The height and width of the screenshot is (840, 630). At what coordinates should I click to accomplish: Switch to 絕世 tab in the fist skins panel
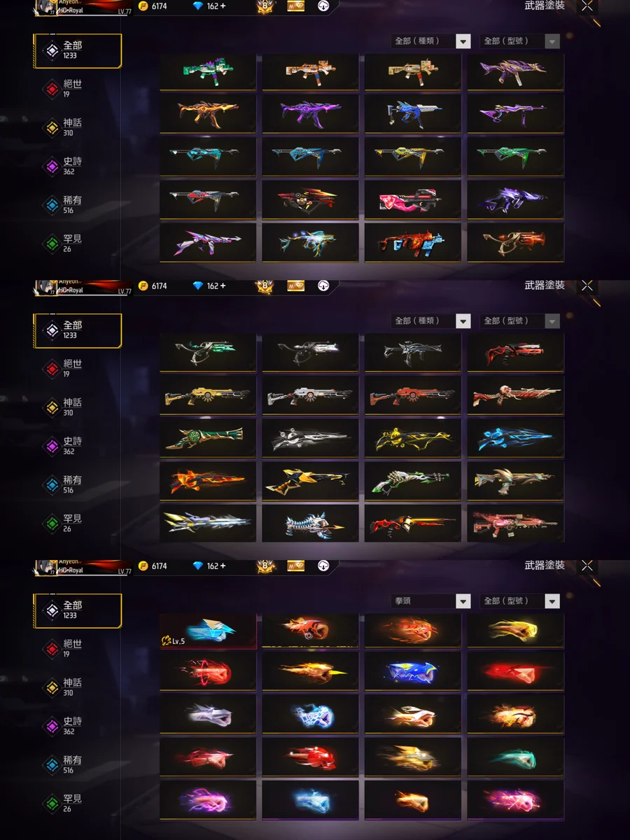(72, 643)
